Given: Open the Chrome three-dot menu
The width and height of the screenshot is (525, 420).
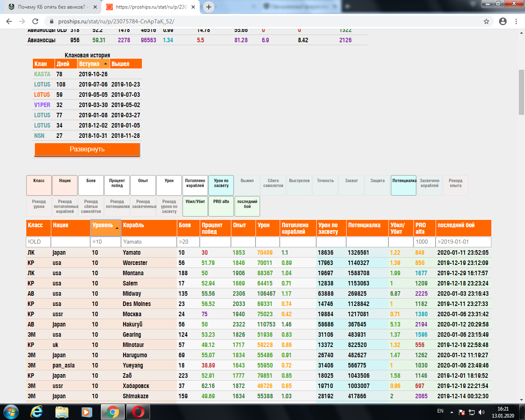Looking at the screenshot, I should 516,21.
